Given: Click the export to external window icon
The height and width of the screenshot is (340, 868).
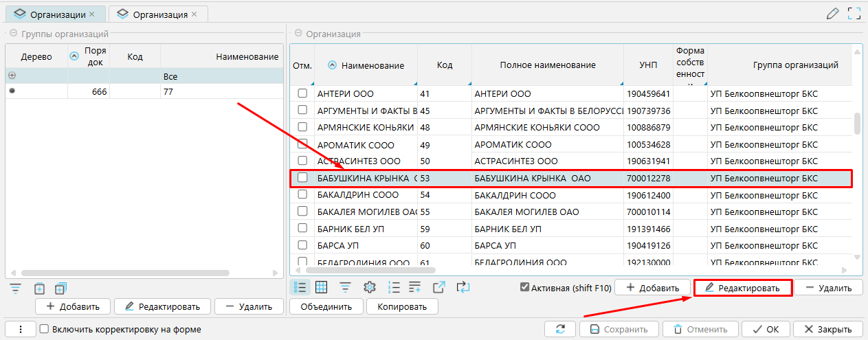Looking at the screenshot, I should pos(439,287).
